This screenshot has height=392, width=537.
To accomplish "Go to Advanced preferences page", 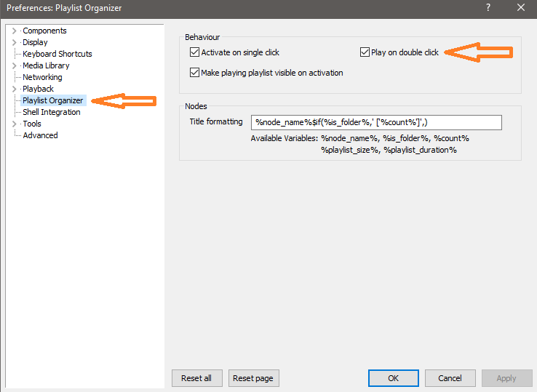I will click(x=40, y=135).
